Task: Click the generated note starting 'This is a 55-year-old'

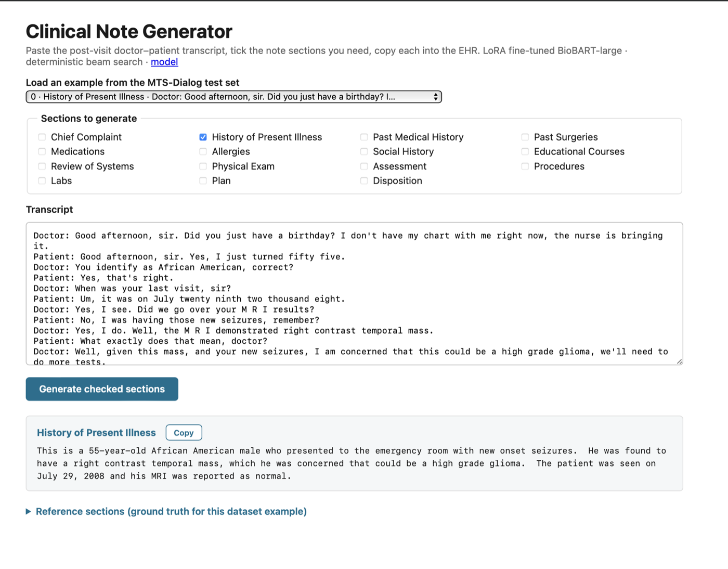Action: pyautogui.click(x=352, y=463)
